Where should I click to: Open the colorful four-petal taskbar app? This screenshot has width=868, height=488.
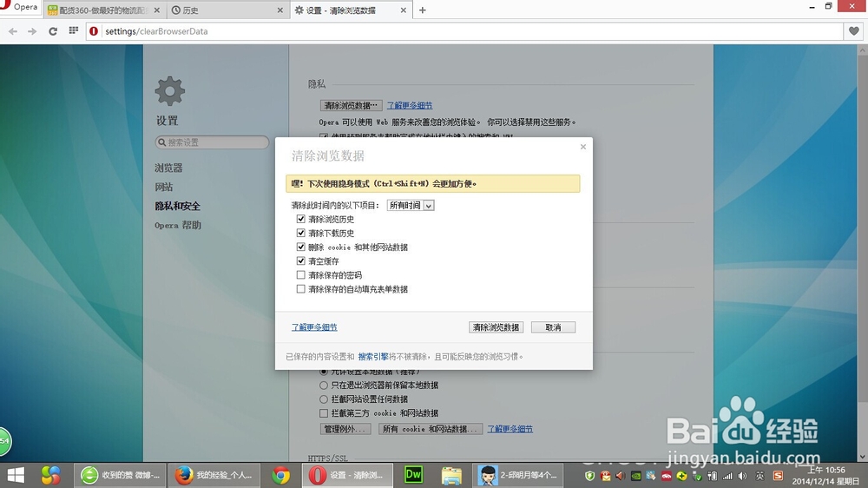[50, 475]
